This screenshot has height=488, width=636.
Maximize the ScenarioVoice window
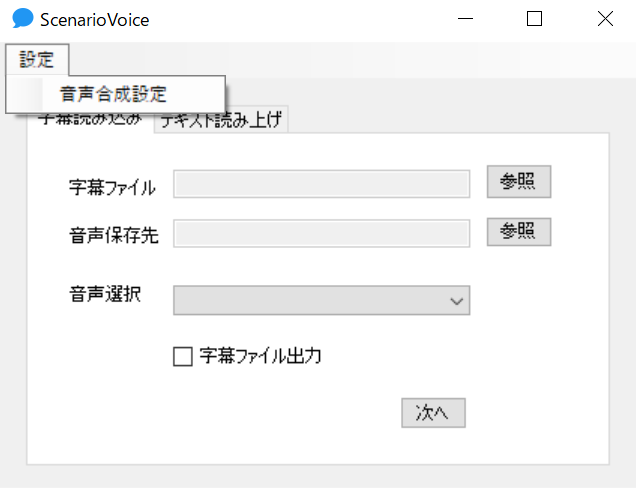[534, 19]
